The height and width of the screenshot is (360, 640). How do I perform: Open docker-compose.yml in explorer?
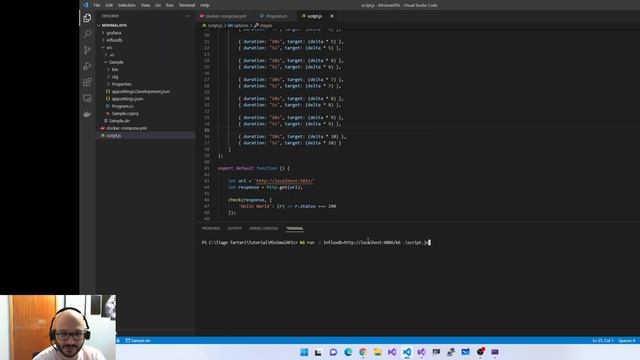pyautogui.click(x=145, y=128)
